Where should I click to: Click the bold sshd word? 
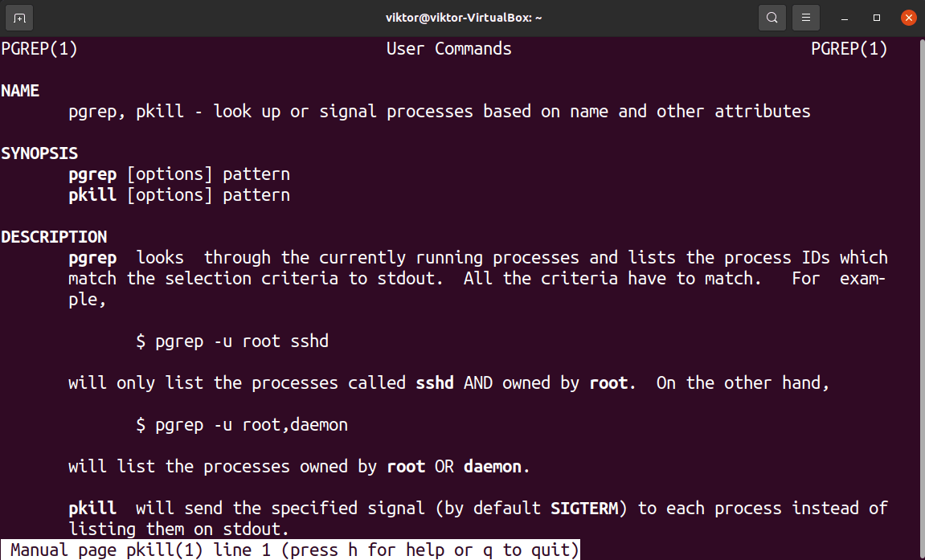434,382
